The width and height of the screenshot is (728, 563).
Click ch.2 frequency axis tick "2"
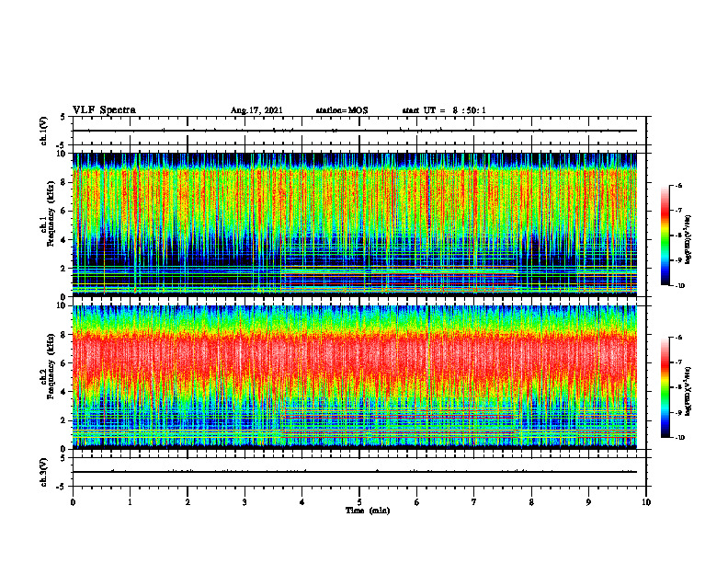(64, 420)
